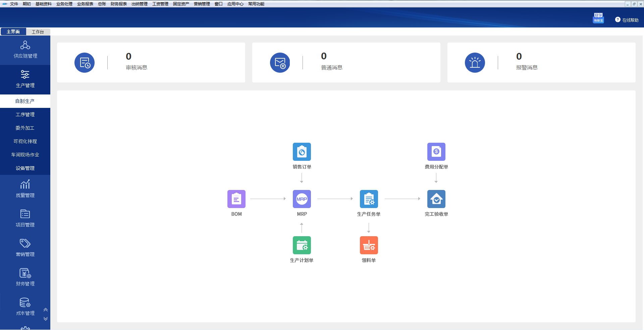Open the BOM workflow icon
Screen dimensions: 644x330
[236, 199]
